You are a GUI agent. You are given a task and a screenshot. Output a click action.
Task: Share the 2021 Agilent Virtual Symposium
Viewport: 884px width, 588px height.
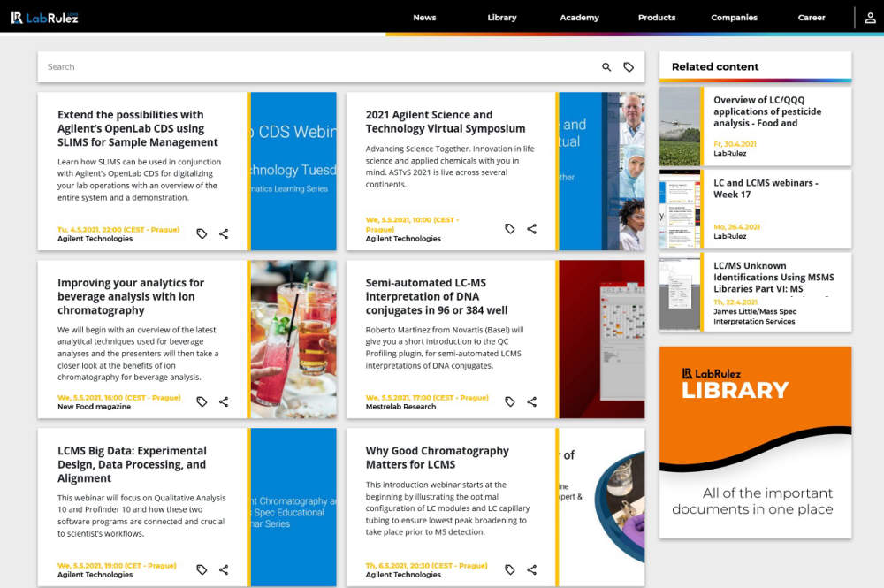(531, 229)
